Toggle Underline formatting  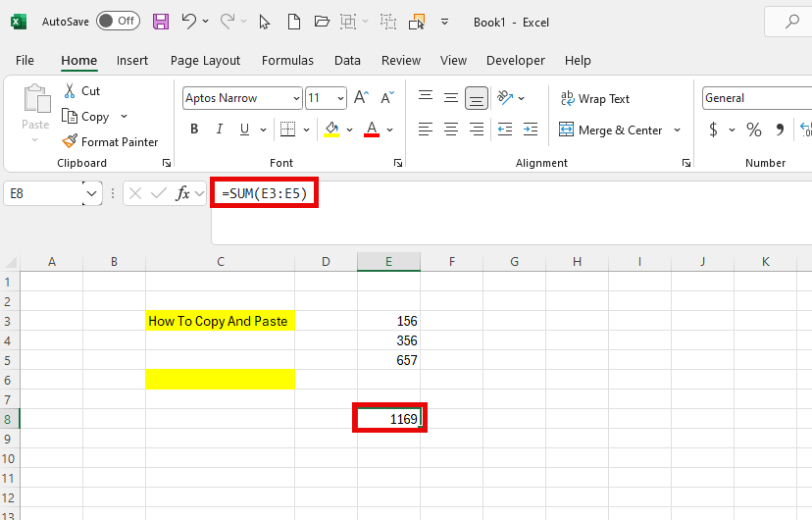(x=244, y=129)
